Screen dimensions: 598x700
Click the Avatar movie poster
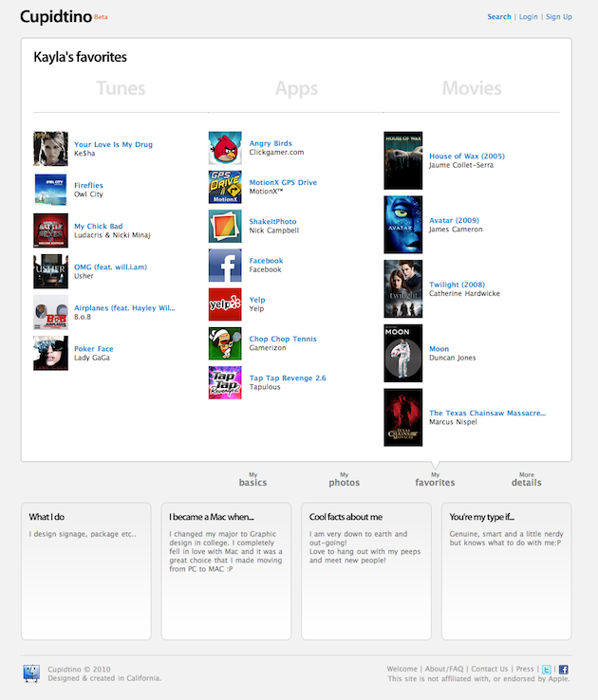[x=403, y=225]
